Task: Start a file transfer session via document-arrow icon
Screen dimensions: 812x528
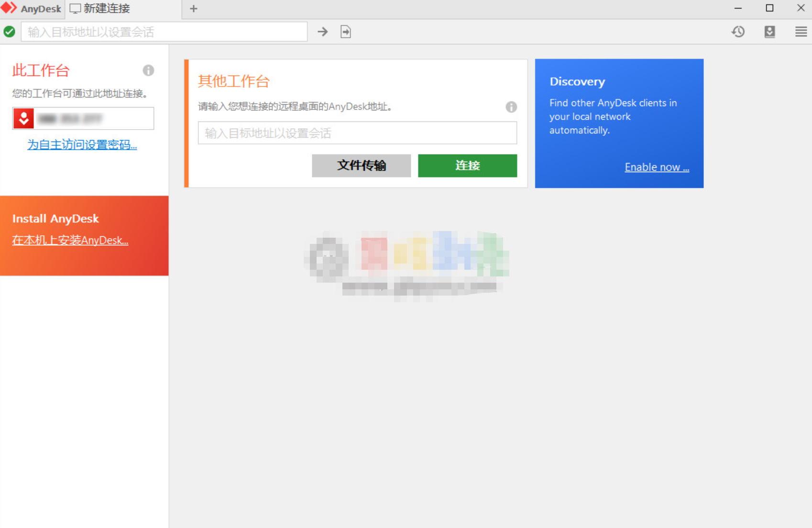Action: tap(345, 32)
